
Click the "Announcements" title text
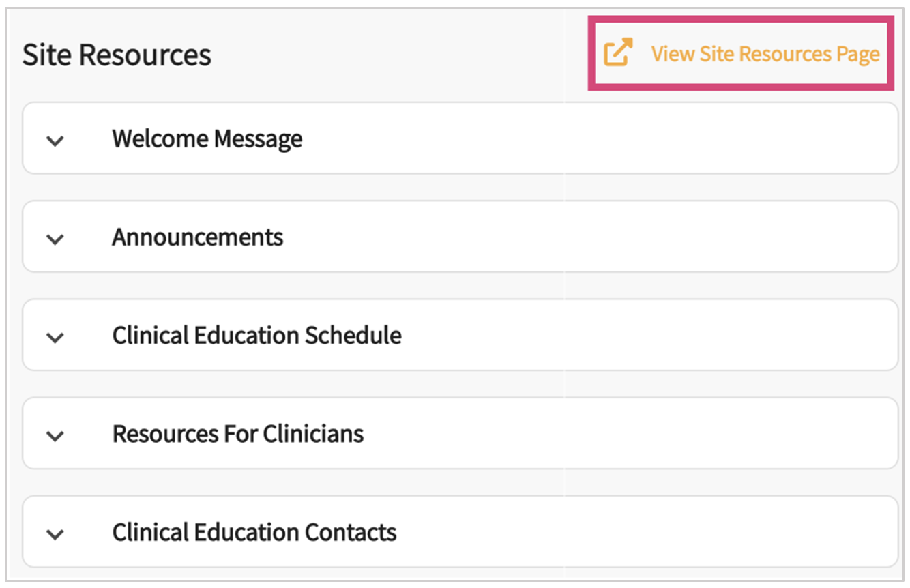(x=197, y=237)
